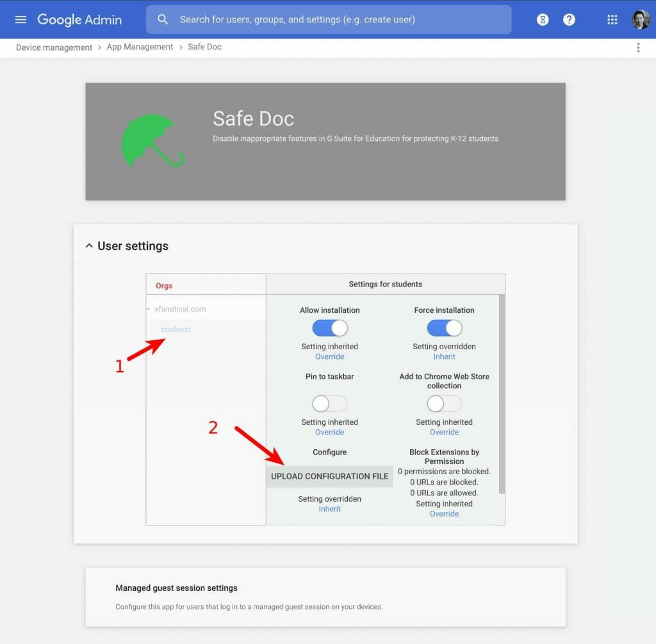Toggle the Pin to taskbar switch
This screenshot has width=656, height=644.
(330, 404)
